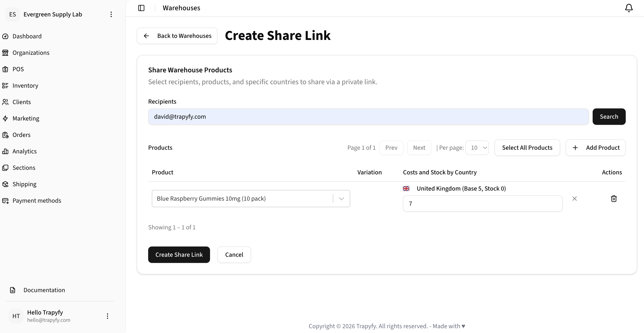The height and width of the screenshot is (333, 644).
Task: Click the Clients people icon
Action: [5, 102]
